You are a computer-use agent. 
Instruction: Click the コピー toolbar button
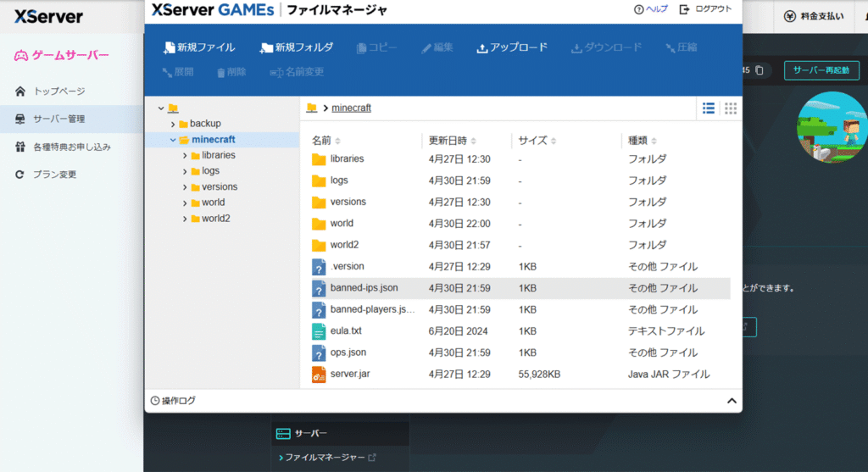tap(376, 47)
